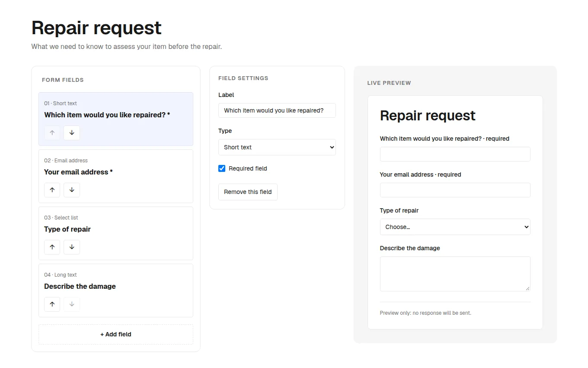Viewport: 588px width, 368px height.
Task: Click the Remove this field button
Action: click(248, 192)
